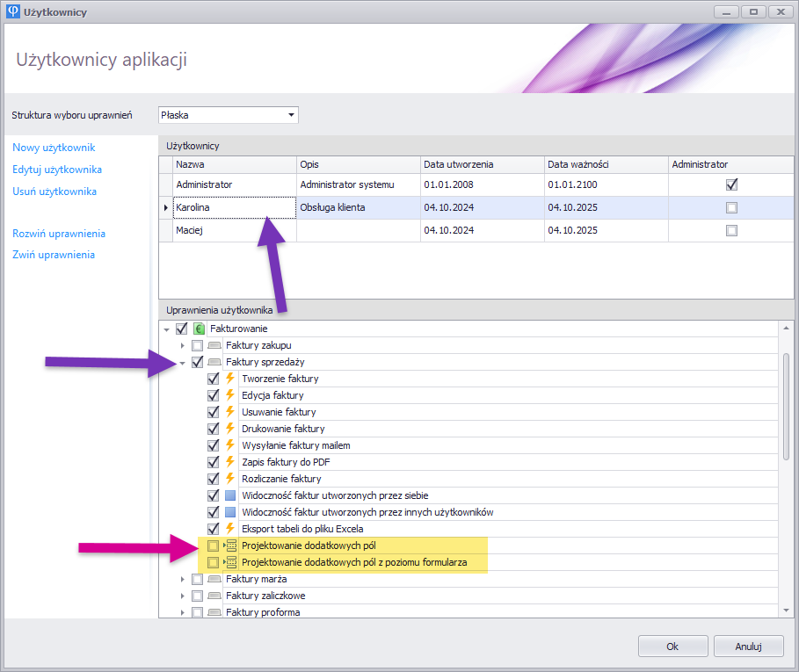
Task: Enable Administrator checkbox for Karolina
Action: (731, 208)
